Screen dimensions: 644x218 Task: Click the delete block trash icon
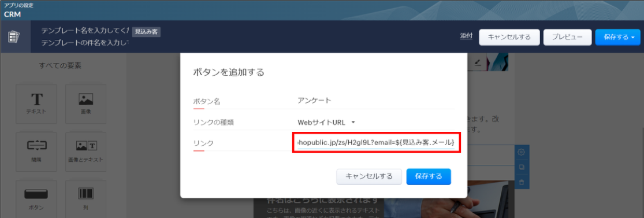click(x=522, y=182)
